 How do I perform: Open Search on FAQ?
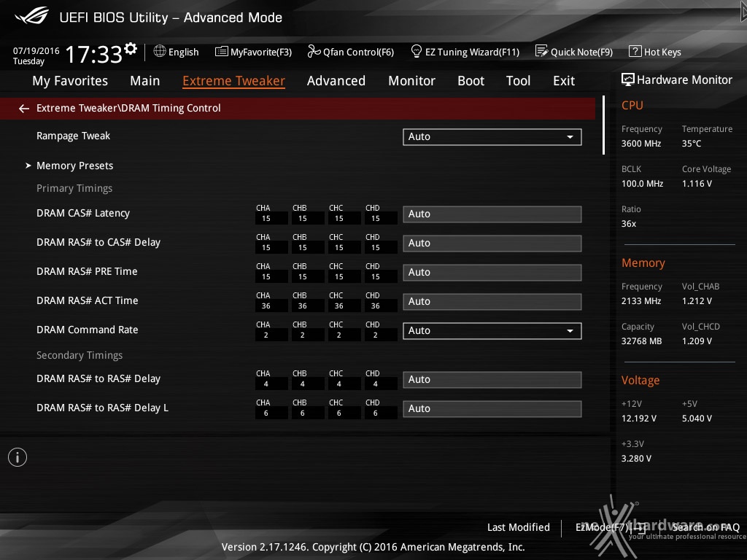coord(705,527)
